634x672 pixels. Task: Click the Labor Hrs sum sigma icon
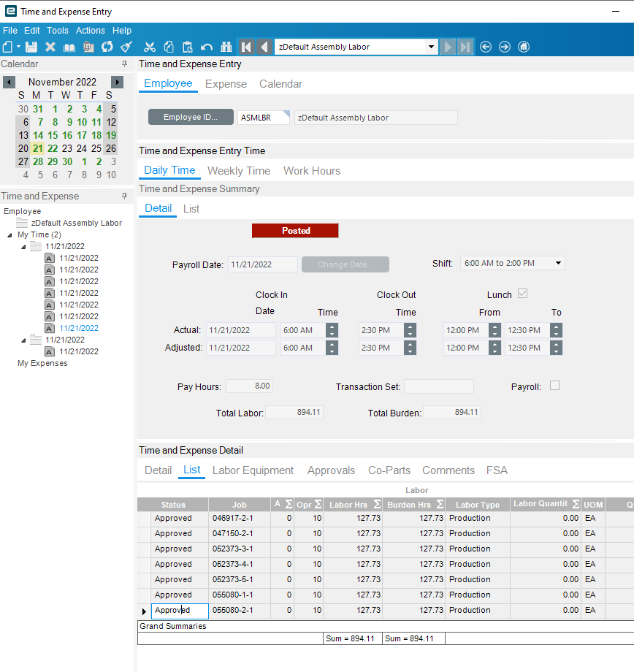pyautogui.click(x=377, y=505)
